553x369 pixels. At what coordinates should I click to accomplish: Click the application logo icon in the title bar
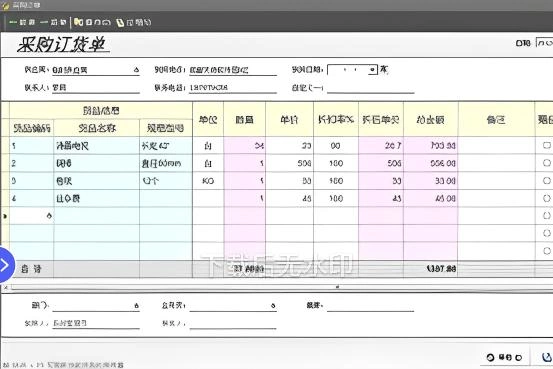[x=5, y=5]
